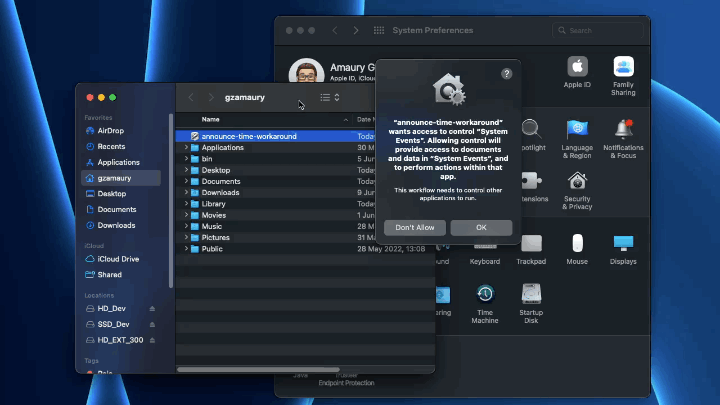Viewport: 720px width, 405px height.
Task: Expand the bin folder
Action: point(186,158)
